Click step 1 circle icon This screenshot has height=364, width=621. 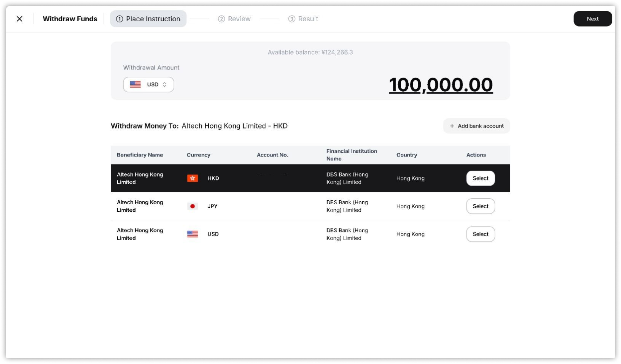(119, 19)
